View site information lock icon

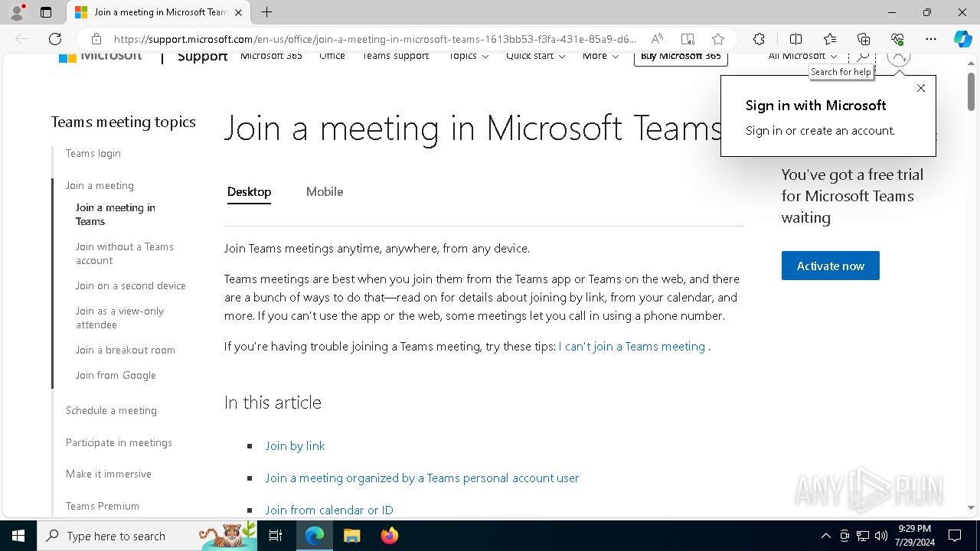click(x=96, y=39)
